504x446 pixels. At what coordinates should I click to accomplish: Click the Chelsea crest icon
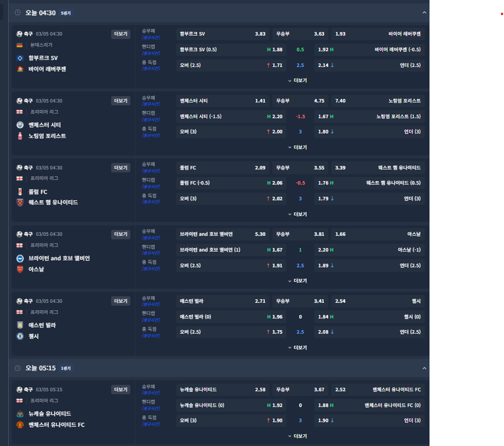point(20,337)
